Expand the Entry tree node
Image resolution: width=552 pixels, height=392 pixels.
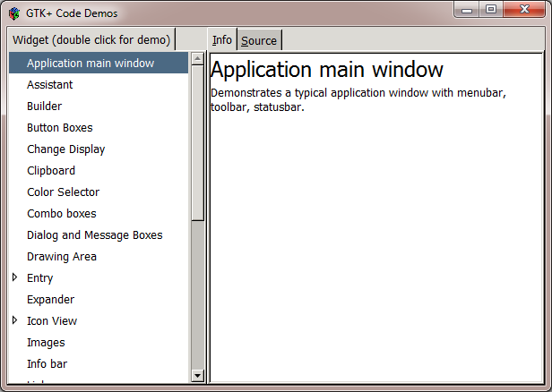[15, 278]
